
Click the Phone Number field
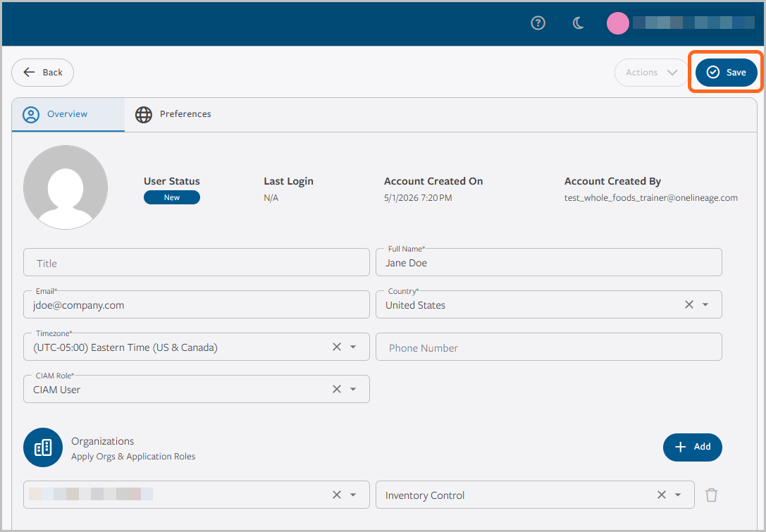(x=549, y=347)
